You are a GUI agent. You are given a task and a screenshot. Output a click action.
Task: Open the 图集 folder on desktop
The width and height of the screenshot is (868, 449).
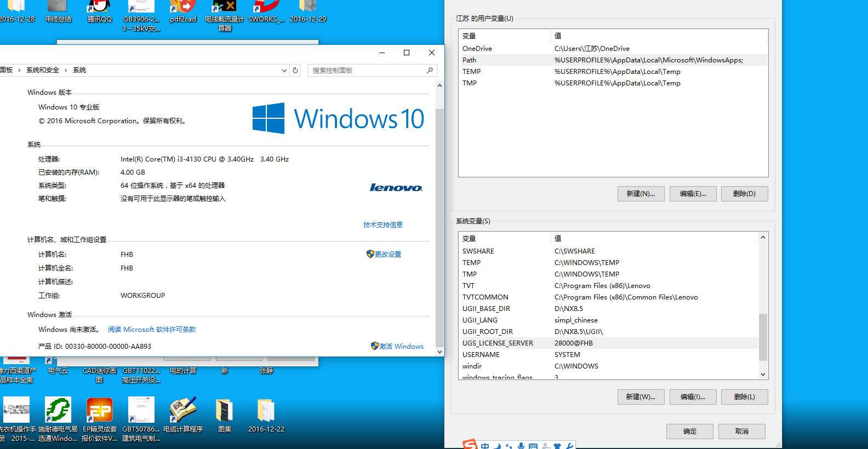[224, 410]
